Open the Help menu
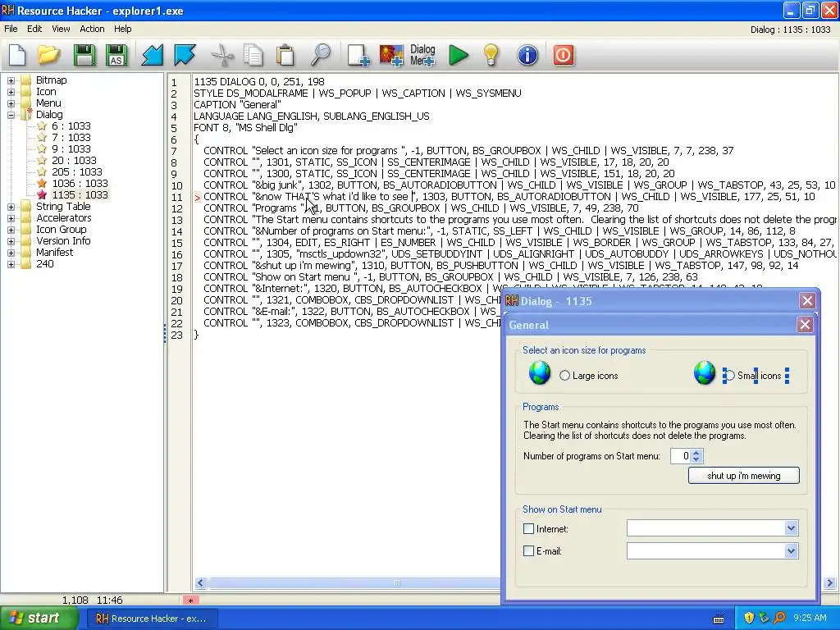Viewport: 840px width, 630px height. [123, 29]
